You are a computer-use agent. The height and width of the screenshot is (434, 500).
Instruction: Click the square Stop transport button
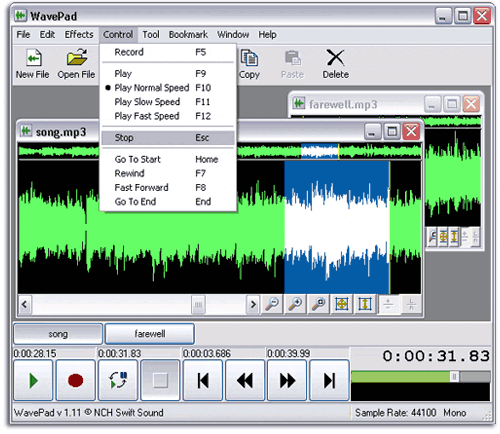pos(160,380)
